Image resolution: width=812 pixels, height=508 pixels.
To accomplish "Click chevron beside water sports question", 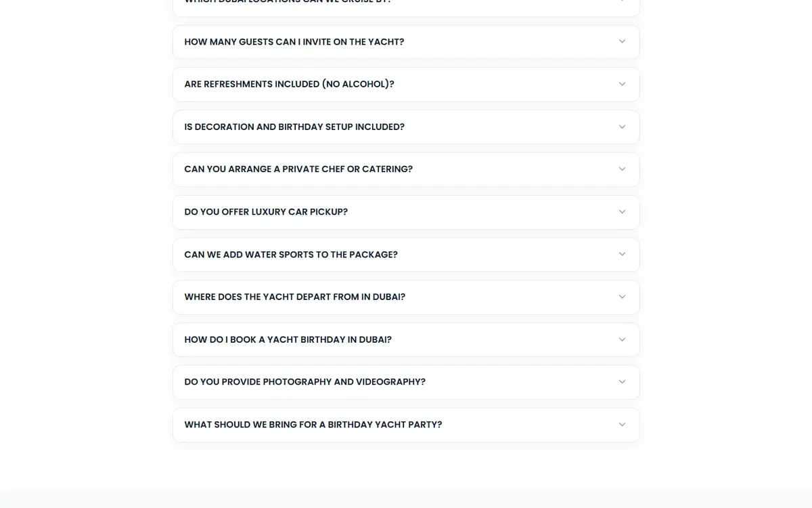I will [x=622, y=254].
